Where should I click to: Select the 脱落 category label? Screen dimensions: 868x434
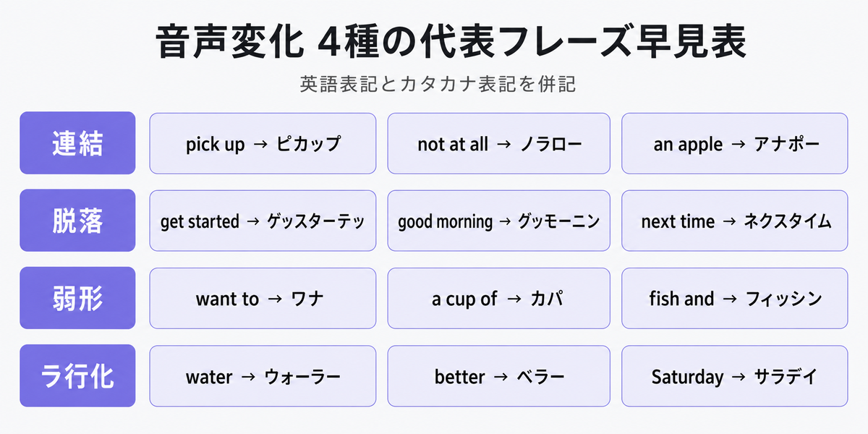pyautogui.click(x=77, y=221)
